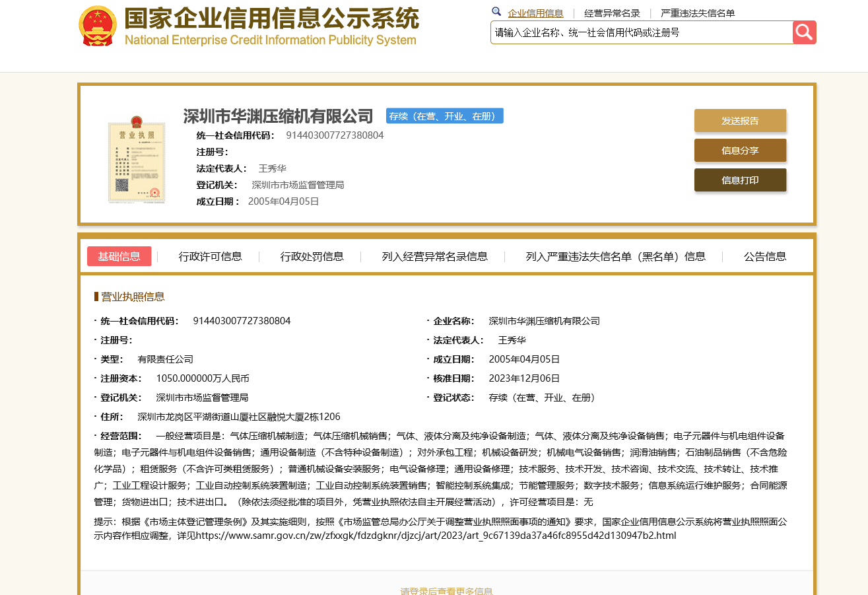Click the 营业执照信息 section heading

tap(133, 297)
